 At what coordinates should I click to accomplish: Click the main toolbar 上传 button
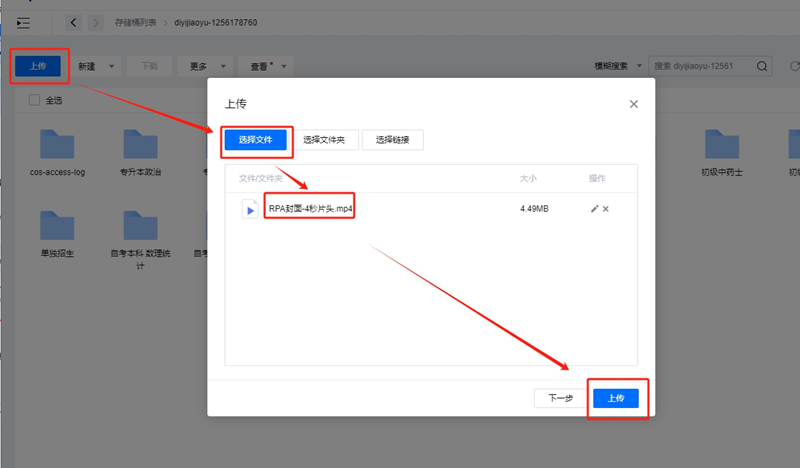click(38, 66)
